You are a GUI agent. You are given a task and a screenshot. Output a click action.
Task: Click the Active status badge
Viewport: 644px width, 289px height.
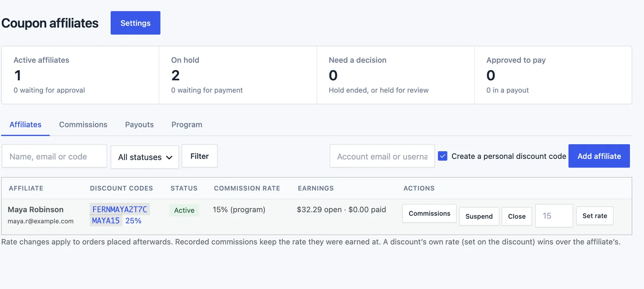[184, 210]
